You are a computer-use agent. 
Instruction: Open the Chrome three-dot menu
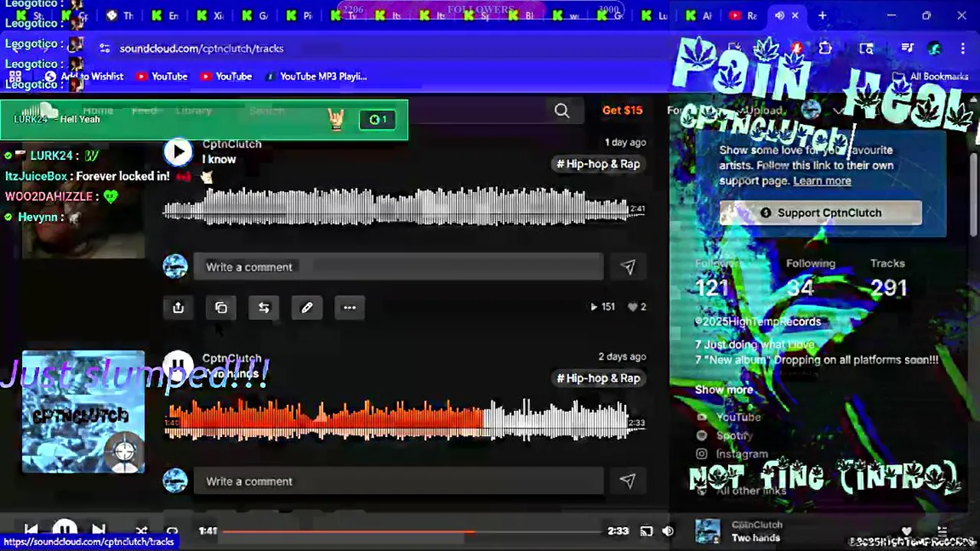(x=963, y=48)
